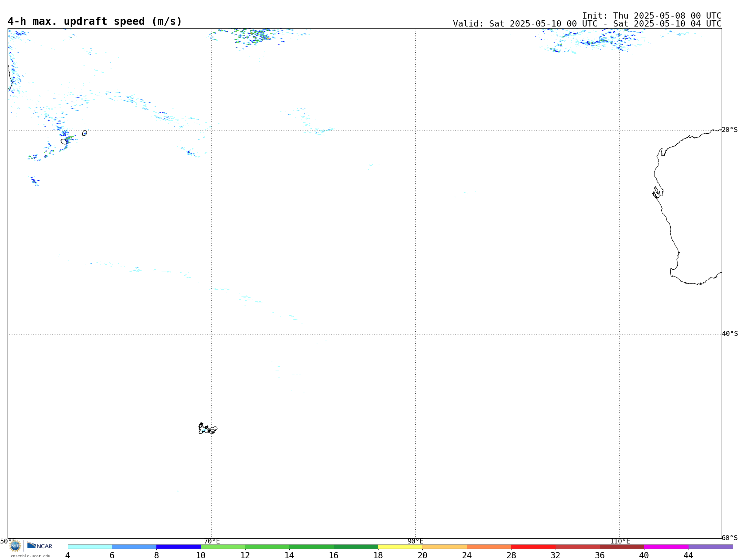Pick the light green 10-12 colorbar swatch
The width and height of the screenshot is (744, 560).
point(223,547)
